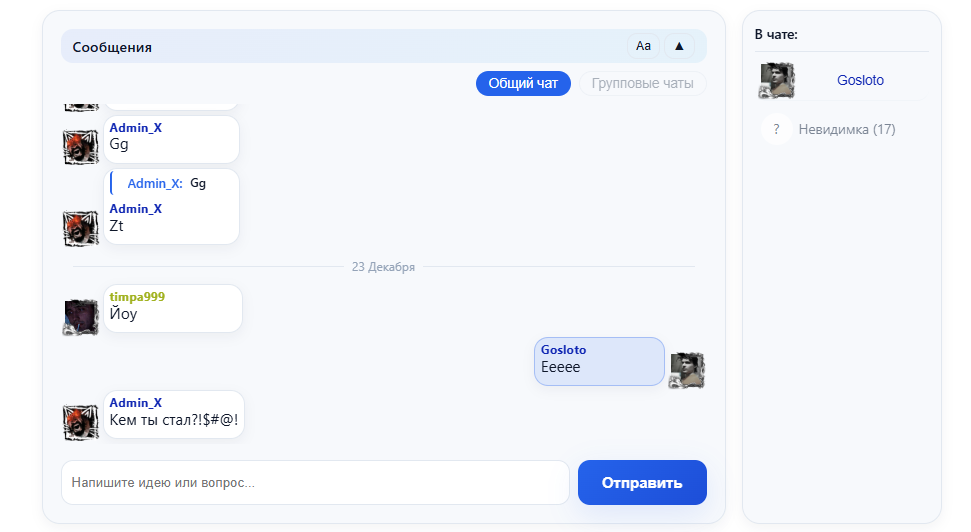The image size is (971, 532).
Task: Switch to Общий чат tab
Action: point(523,84)
